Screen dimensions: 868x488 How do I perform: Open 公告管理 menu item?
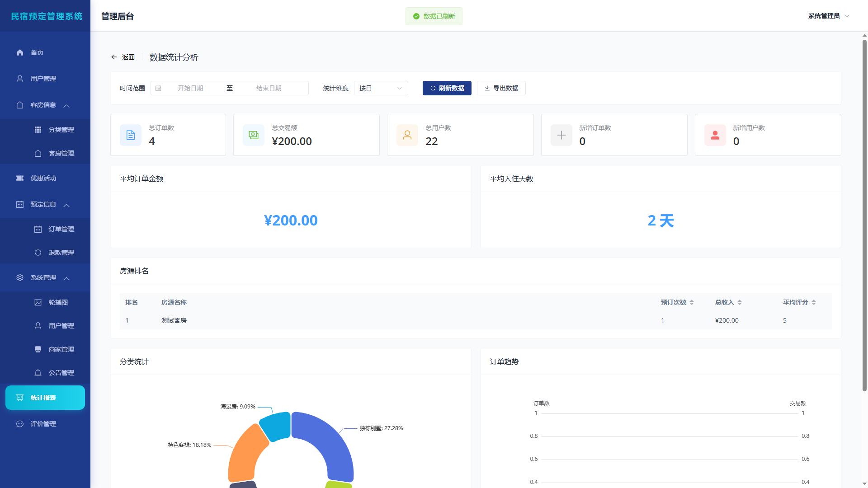[x=45, y=373]
